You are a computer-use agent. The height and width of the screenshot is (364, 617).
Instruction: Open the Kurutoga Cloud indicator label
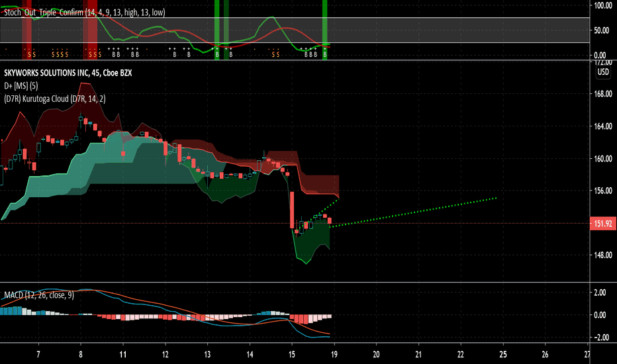coord(55,99)
